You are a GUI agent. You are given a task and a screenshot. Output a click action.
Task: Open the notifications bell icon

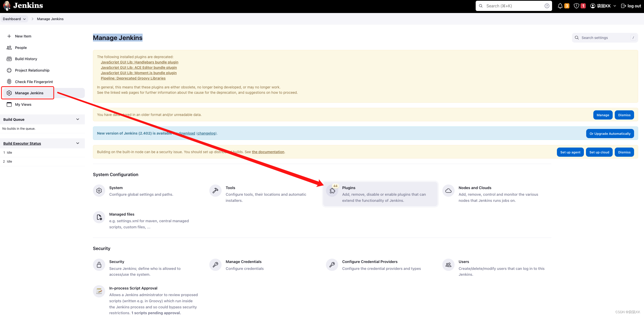click(560, 6)
